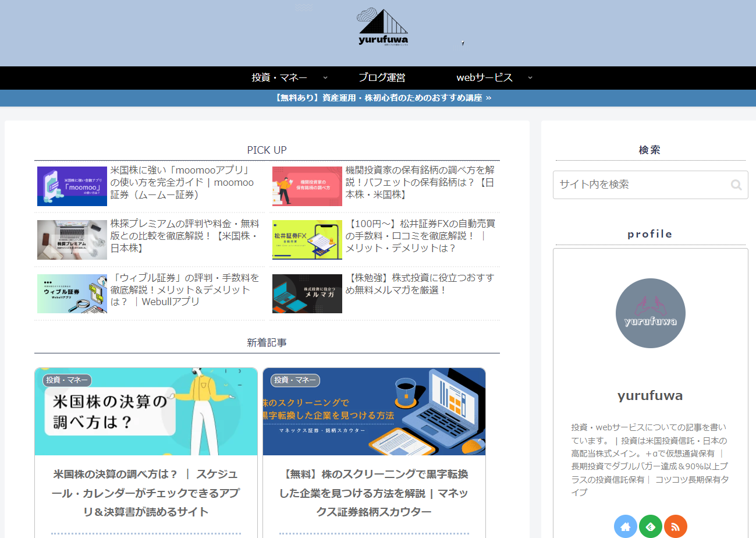Open the 米国株の決算の調べ方は？ card image
Viewport: 756px width, 538px height.
click(x=146, y=412)
